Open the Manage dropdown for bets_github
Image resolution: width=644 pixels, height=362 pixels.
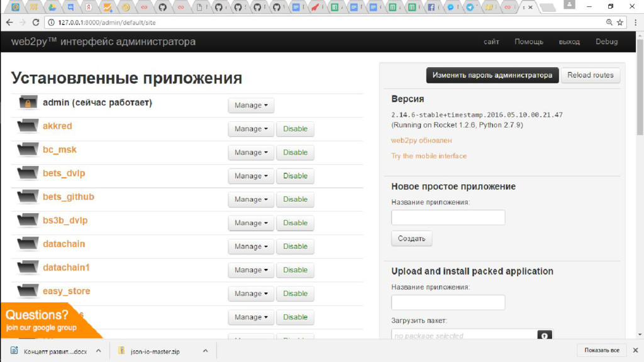[x=251, y=199]
